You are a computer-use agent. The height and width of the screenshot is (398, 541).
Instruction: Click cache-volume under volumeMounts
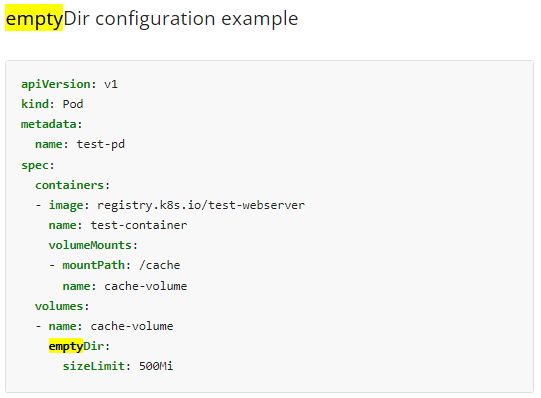(x=146, y=286)
